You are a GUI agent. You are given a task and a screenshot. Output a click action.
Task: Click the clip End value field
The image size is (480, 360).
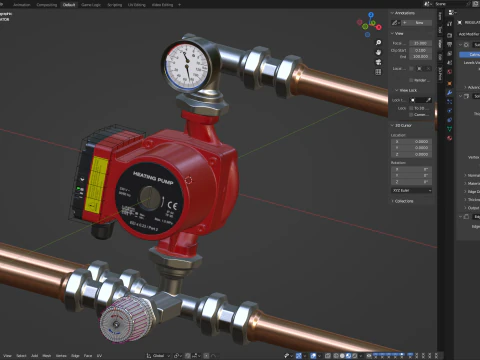pos(420,57)
